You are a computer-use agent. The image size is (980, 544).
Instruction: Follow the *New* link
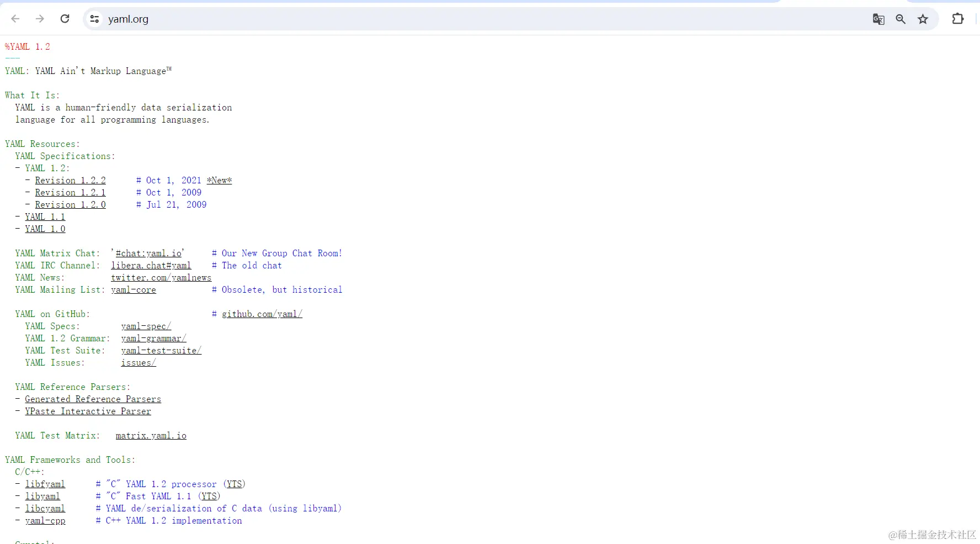pos(219,181)
